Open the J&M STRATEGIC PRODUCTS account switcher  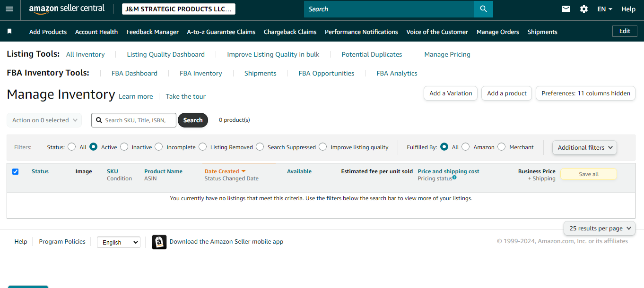point(178,9)
